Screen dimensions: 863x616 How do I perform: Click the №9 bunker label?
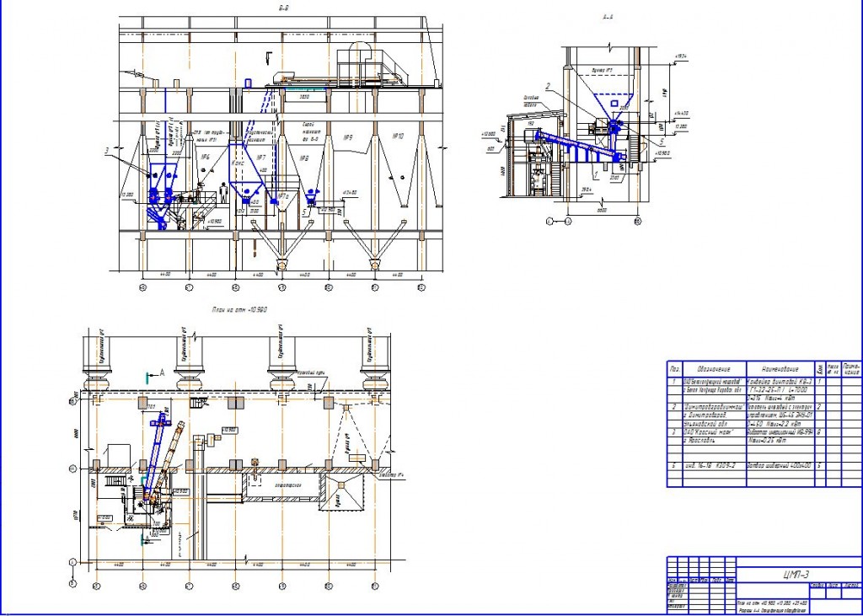point(347,137)
